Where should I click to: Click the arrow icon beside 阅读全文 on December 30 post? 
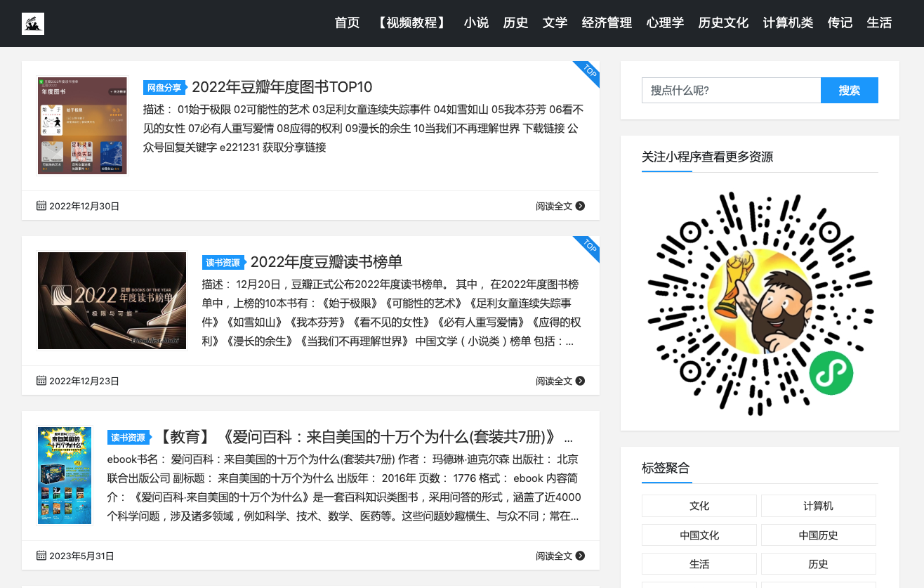coord(580,206)
